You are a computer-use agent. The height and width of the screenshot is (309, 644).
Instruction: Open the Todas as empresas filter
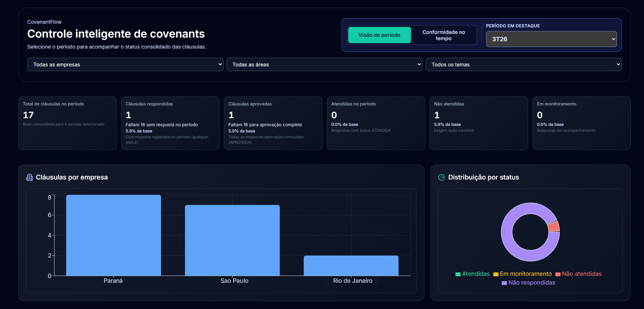[x=125, y=65]
